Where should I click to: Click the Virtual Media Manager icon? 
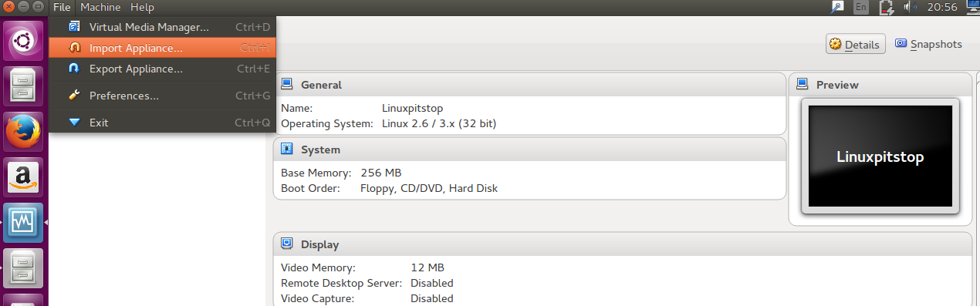[x=74, y=27]
